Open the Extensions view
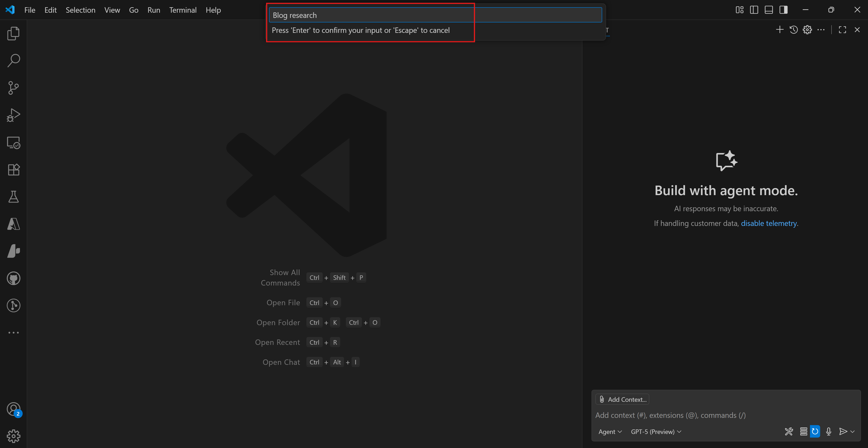This screenshot has height=448, width=868. point(13,170)
